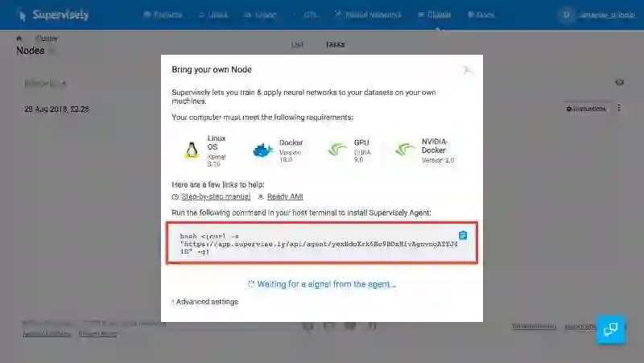Click the Supervisely logo
644x363 pixels.
[x=53, y=14]
